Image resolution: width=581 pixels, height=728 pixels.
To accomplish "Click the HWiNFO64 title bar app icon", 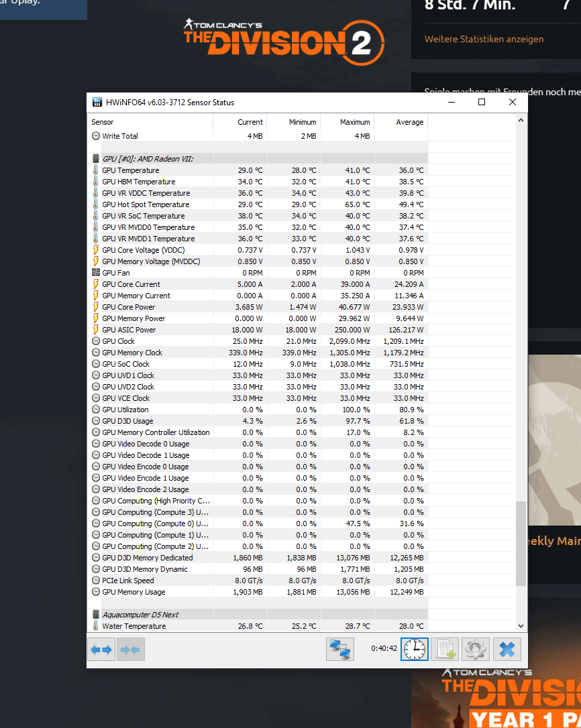I will pos(97,102).
